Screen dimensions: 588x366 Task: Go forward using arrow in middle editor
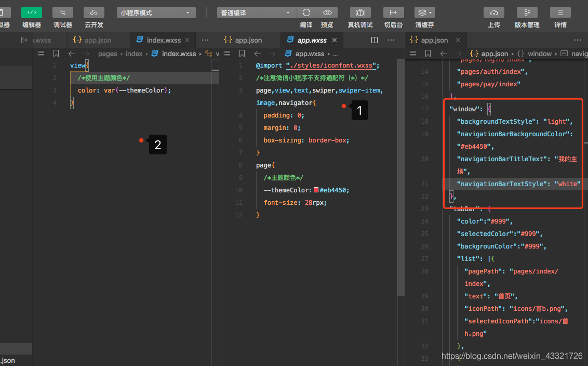272,54
